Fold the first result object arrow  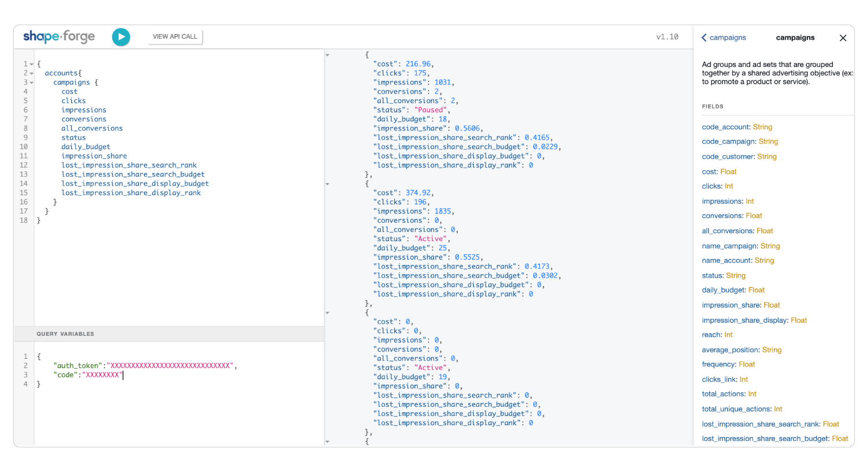tap(327, 55)
